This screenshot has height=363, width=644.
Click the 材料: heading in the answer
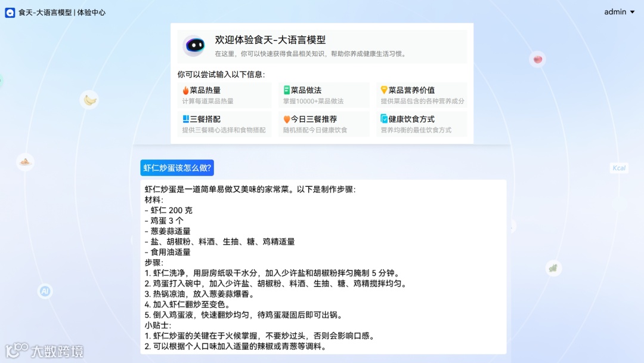pos(154,200)
